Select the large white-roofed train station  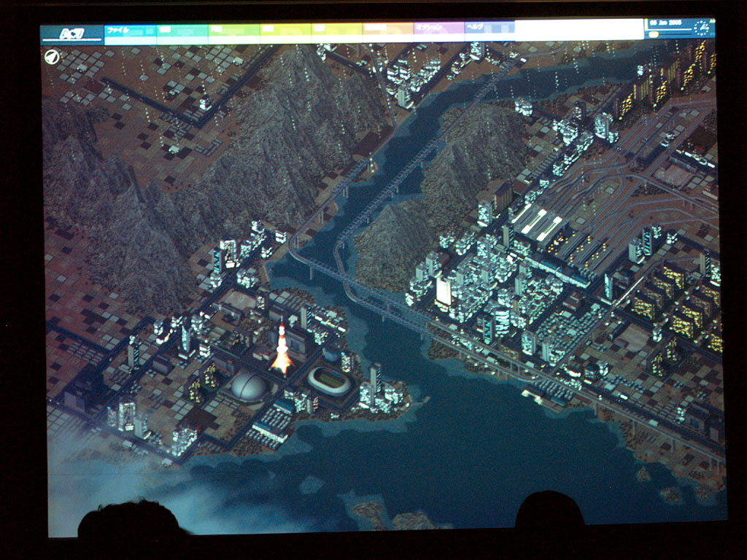point(538,223)
